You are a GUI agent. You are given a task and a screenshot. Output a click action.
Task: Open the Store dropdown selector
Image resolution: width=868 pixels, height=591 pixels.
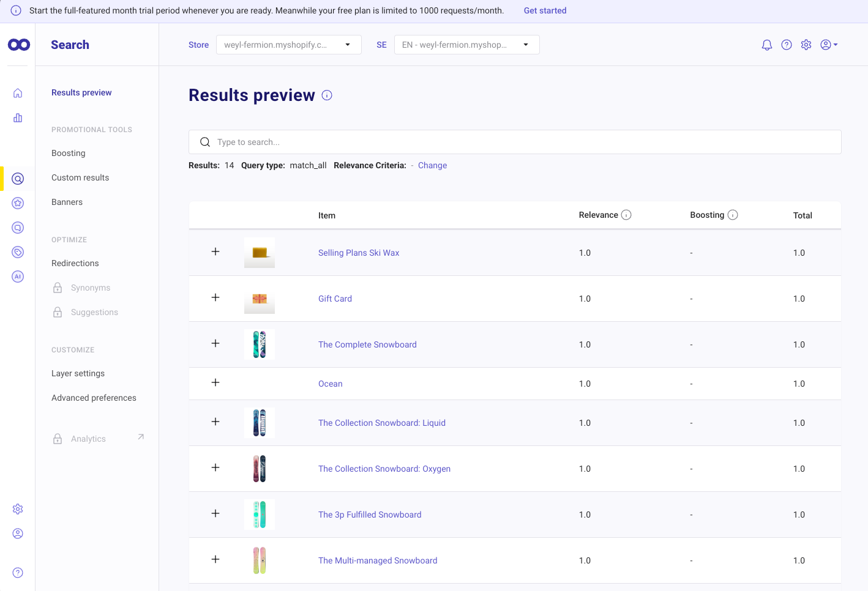coord(289,45)
